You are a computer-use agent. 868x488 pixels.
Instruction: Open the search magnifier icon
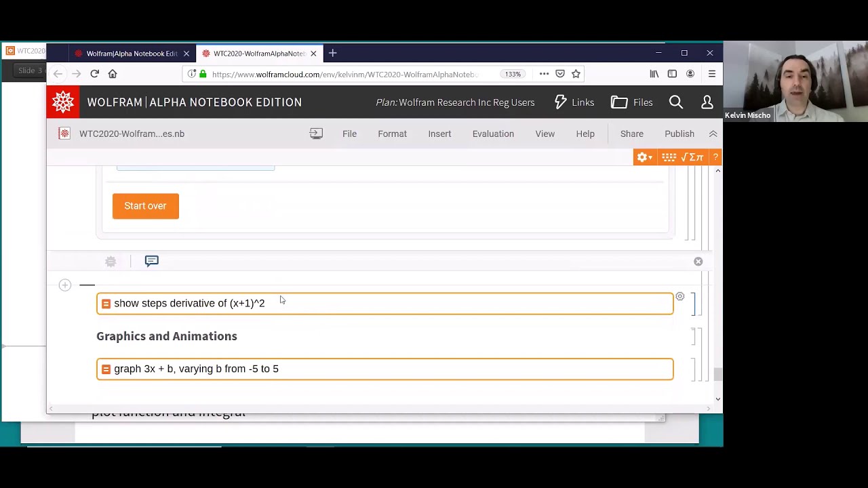click(x=676, y=102)
